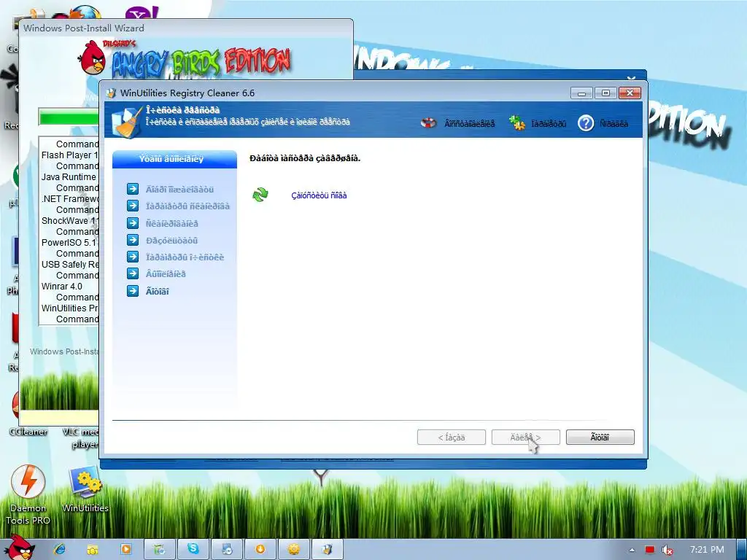Click the Windows Post-Install Wizard title bar

click(x=186, y=28)
